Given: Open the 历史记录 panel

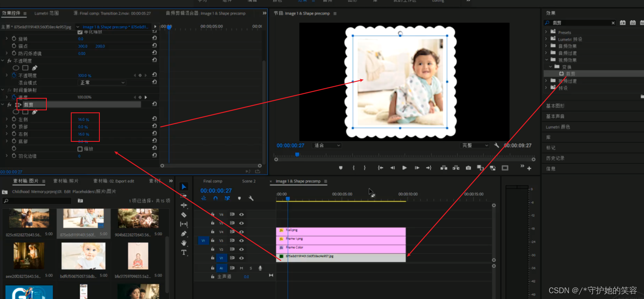Looking at the screenshot, I should pos(555,158).
